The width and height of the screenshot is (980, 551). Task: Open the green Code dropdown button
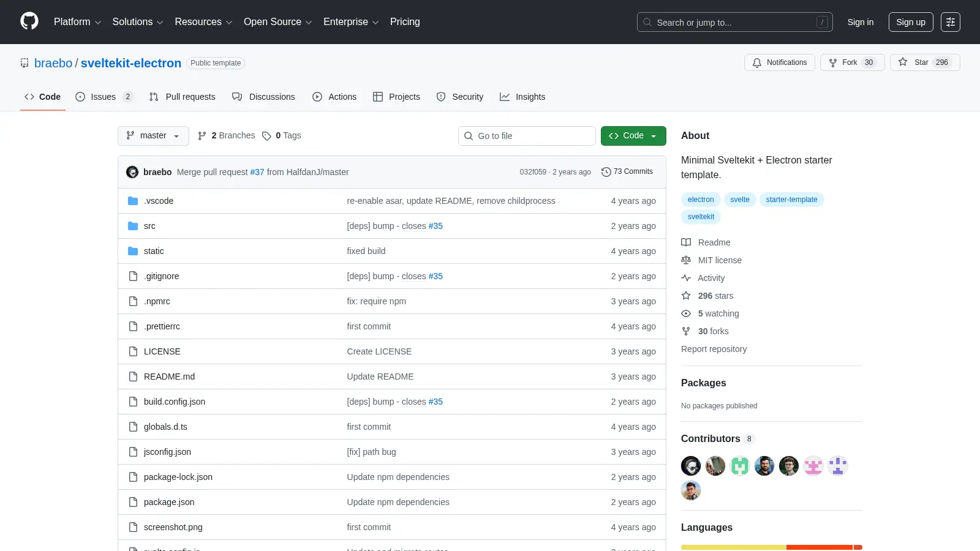(633, 136)
